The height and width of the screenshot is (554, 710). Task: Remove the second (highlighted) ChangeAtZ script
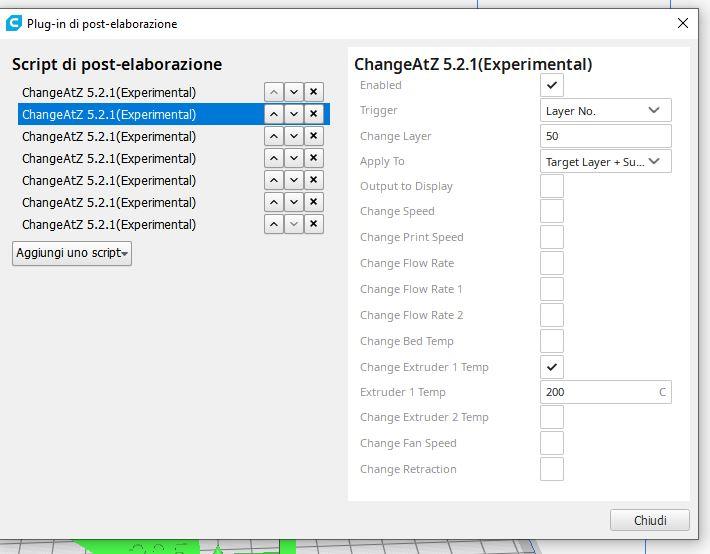(314, 114)
